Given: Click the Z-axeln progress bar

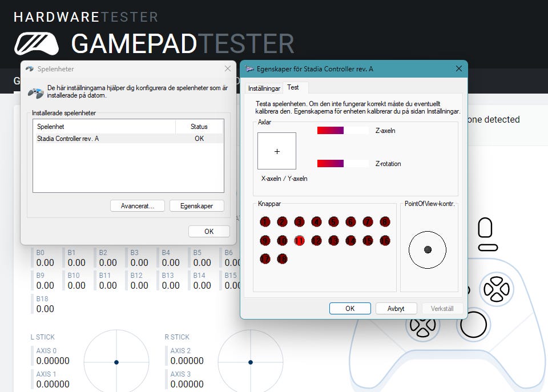Looking at the screenshot, I should [343, 130].
